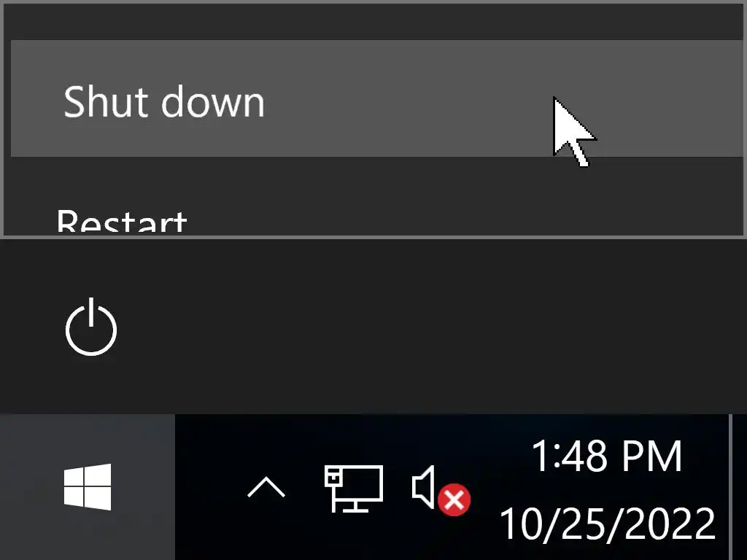Viewport: 747px width, 560px height.
Task: Click the network connection tray icon
Action: [353, 488]
